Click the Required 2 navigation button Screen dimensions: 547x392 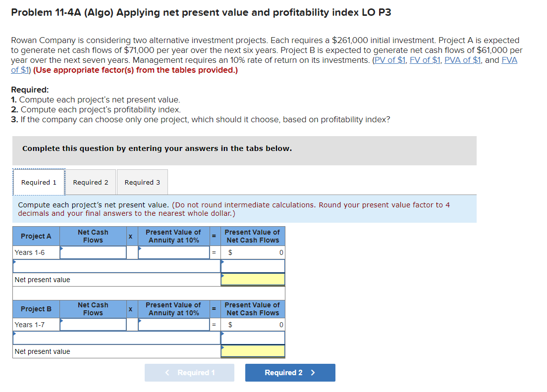click(x=290, y=373)
